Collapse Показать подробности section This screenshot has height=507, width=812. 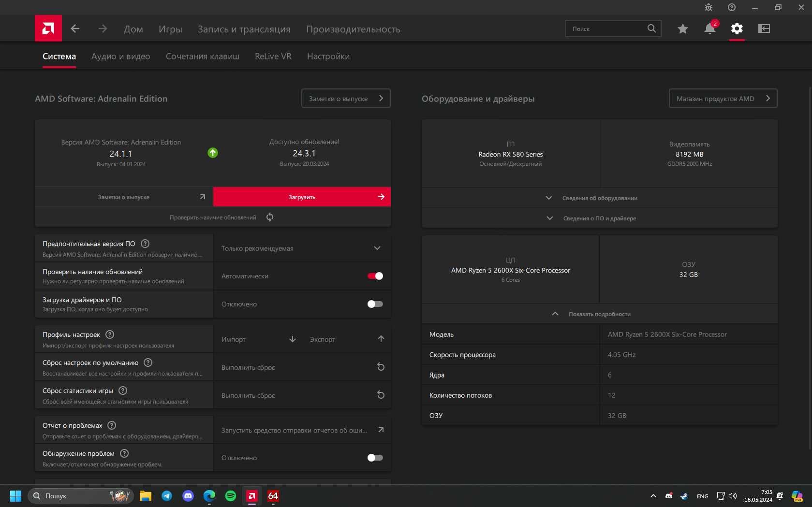pyautogui.click(x=600, y=314)
